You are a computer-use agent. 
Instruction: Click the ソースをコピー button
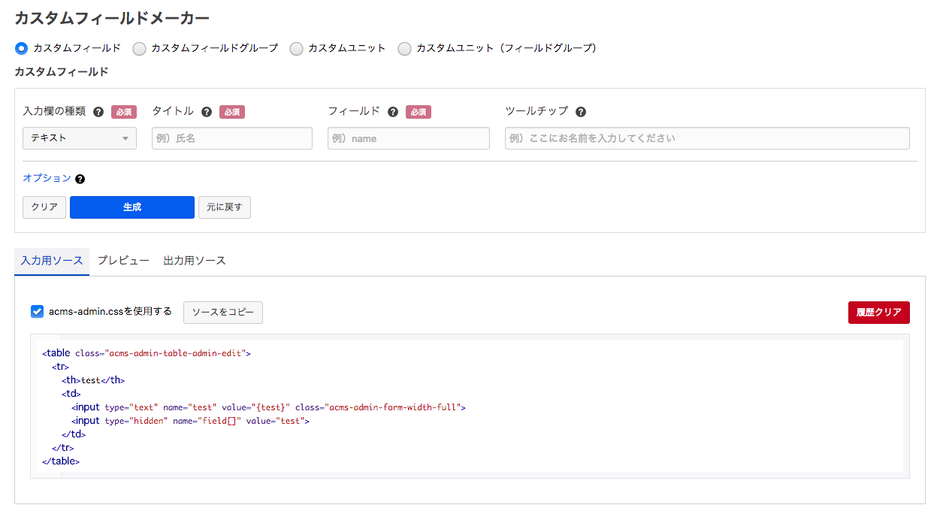coord(223,313)
